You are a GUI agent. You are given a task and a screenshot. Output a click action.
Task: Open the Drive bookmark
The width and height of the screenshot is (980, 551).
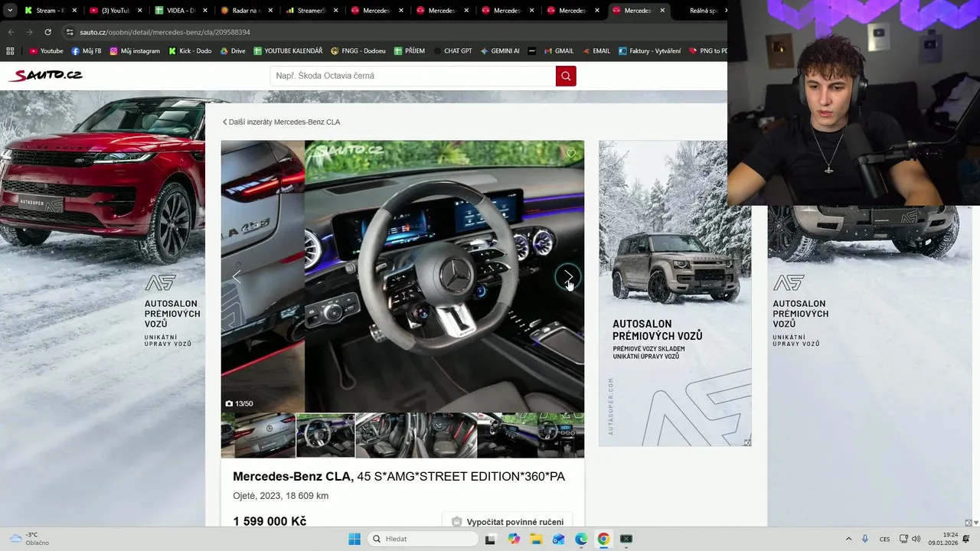click(x=233, y=51)
